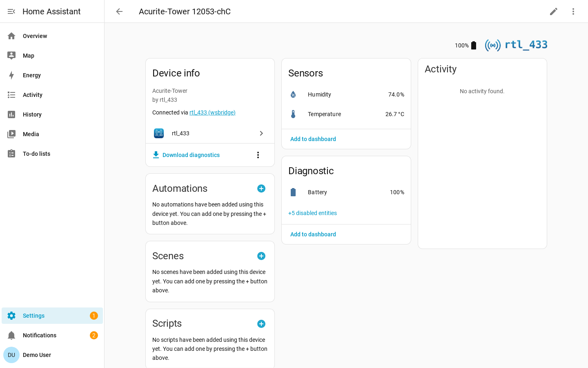Viewport: 588px width, 368px height.
Task: Click the rtl_433 logo at top right
Action: [x=516, y=45]
